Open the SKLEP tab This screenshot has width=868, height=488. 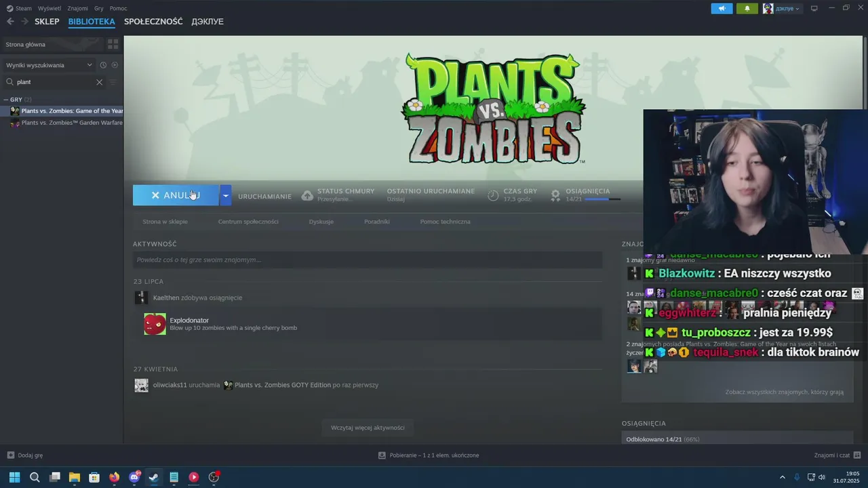pyautogui.click(x=47, y=22)
